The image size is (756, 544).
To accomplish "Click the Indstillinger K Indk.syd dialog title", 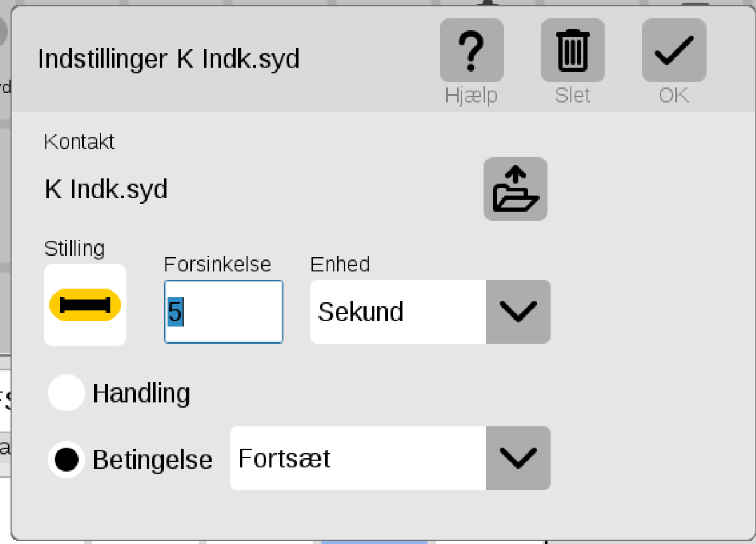I will pos(169,59).
